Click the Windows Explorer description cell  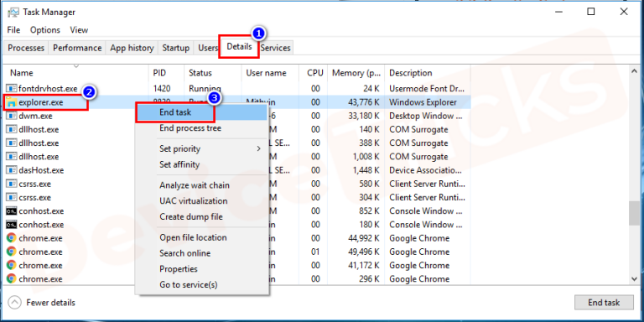[423, 102]
